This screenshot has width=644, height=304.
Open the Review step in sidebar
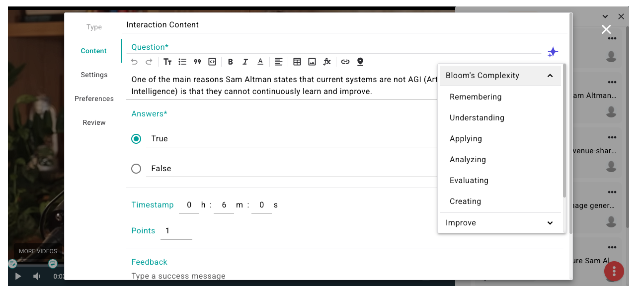click(94, 122)
